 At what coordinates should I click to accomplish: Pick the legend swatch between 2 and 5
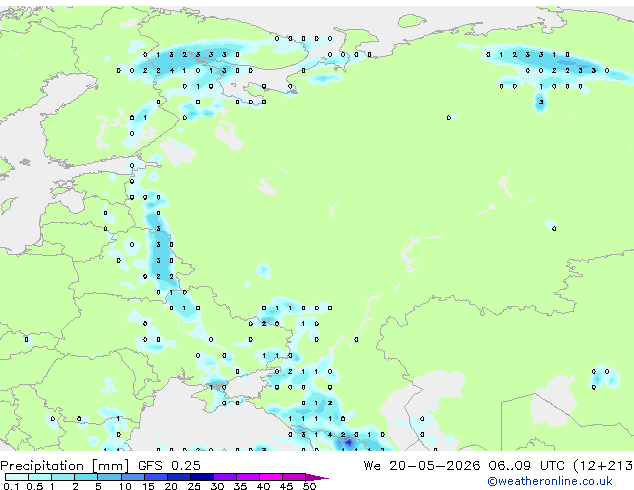[86, 477]
